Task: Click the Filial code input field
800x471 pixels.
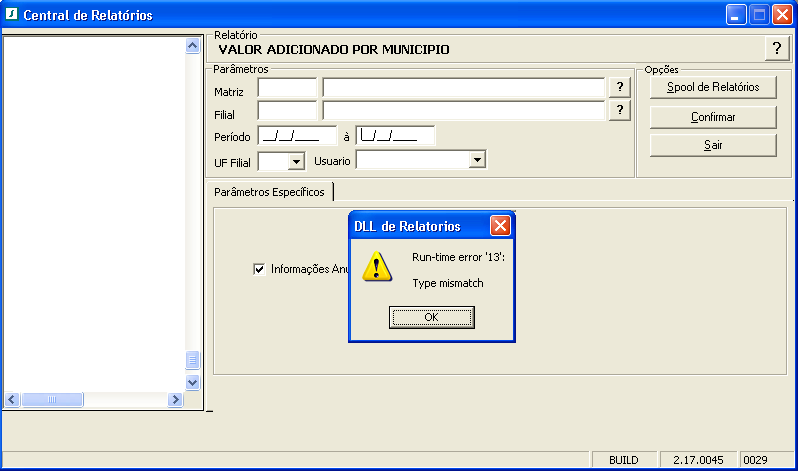Action: 287,110
